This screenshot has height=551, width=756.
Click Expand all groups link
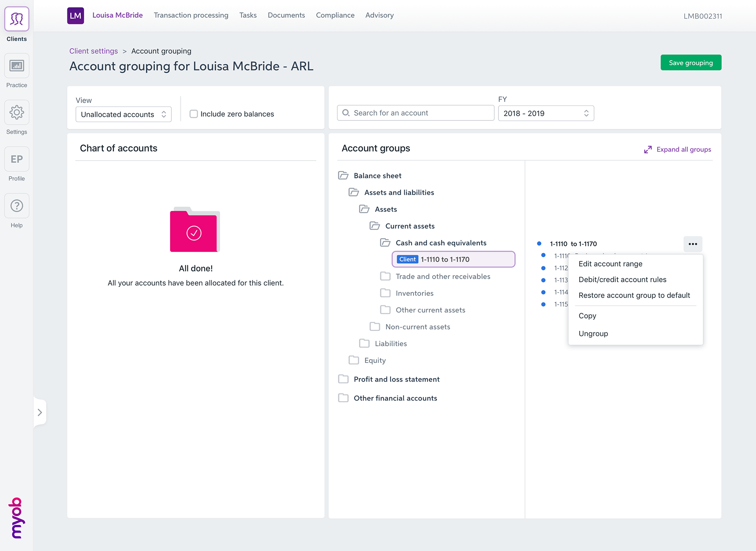[683, 150]
